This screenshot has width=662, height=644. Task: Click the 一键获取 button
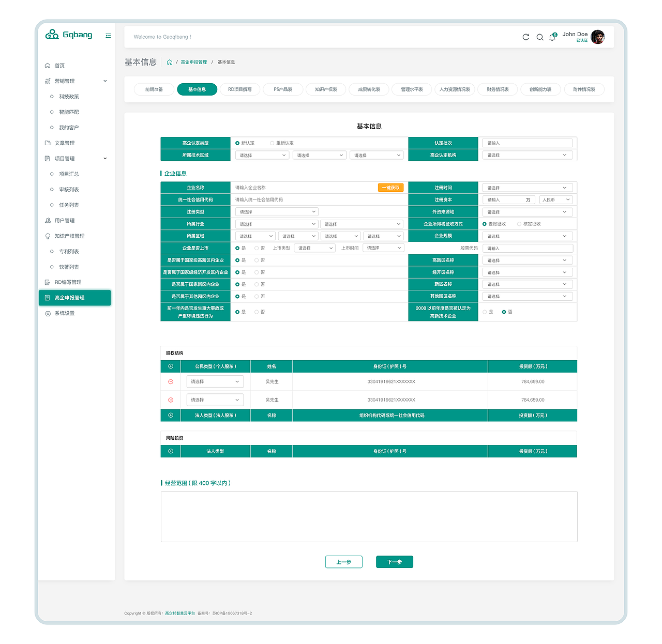coord(390,188)
